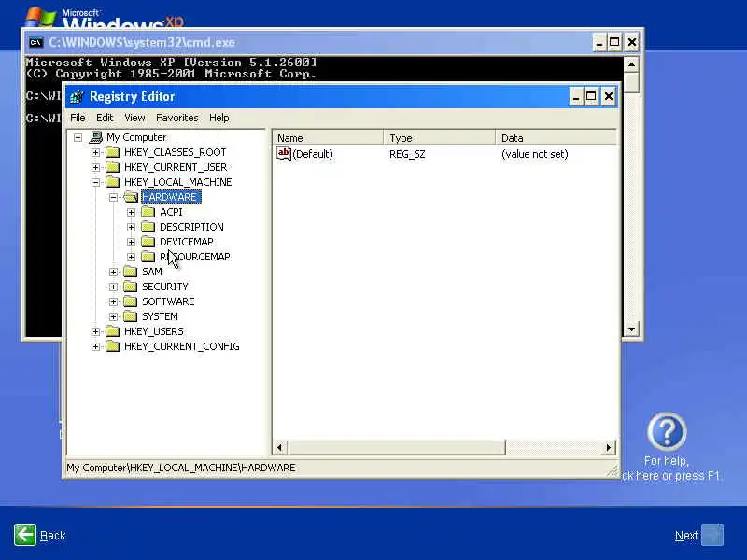Expand the DESCRIPTION key node
Image resolution: width=747 pixels, height=560 pixels.
coord(131,227)
